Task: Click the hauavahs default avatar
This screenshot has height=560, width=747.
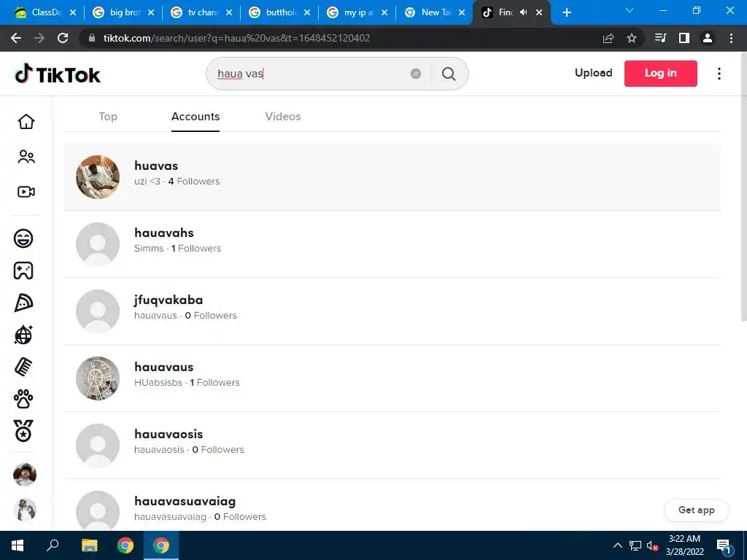Action: pos(98,244)
